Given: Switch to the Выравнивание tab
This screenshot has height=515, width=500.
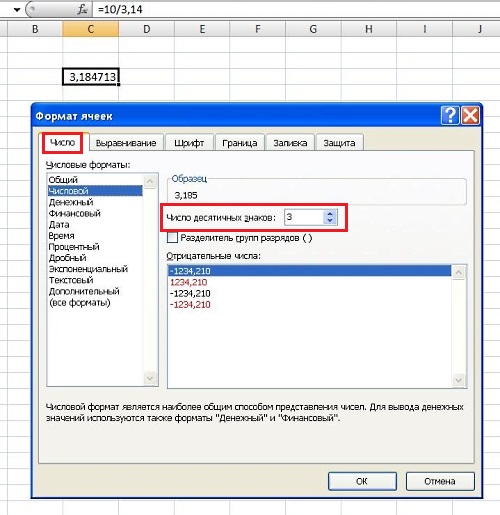Looking at the screenshot, I should (126, 143).
